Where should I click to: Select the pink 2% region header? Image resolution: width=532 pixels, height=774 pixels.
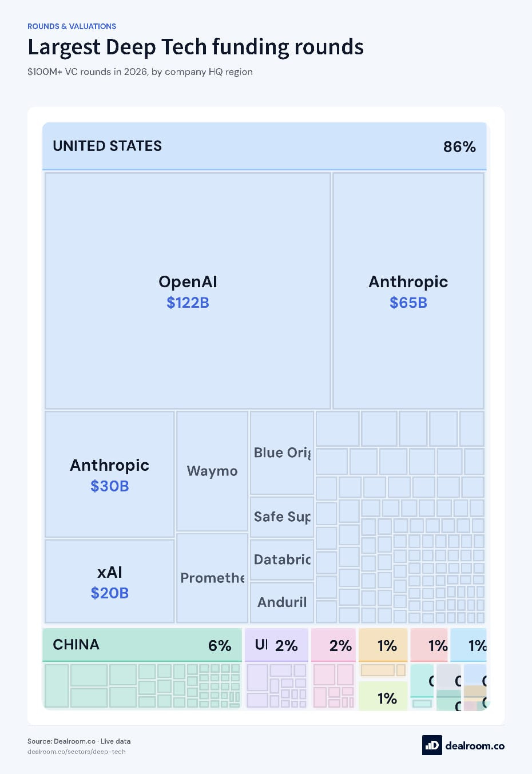tap(334, 645)
